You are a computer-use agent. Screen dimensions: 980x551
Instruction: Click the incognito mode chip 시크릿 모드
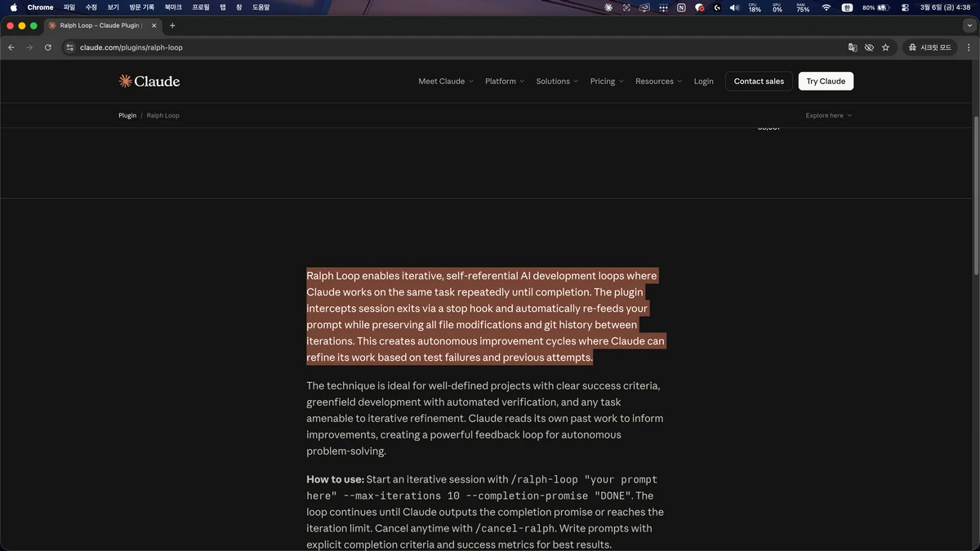(929, 47)
